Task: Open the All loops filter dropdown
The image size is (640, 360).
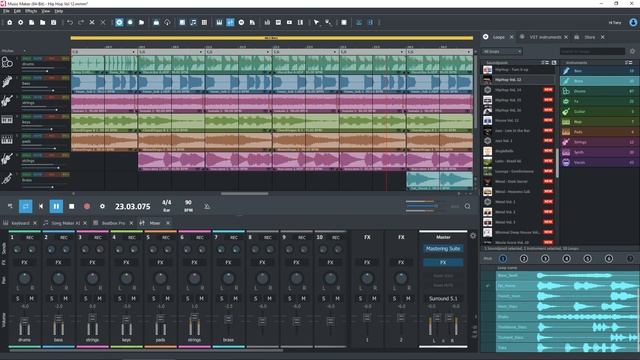Action: coord(502,51)
